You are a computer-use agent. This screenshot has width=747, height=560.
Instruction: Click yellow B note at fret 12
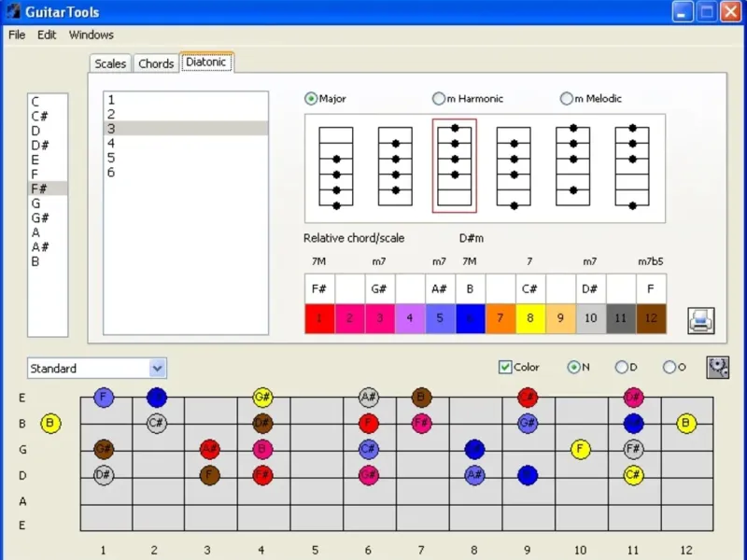click(686, 423)
